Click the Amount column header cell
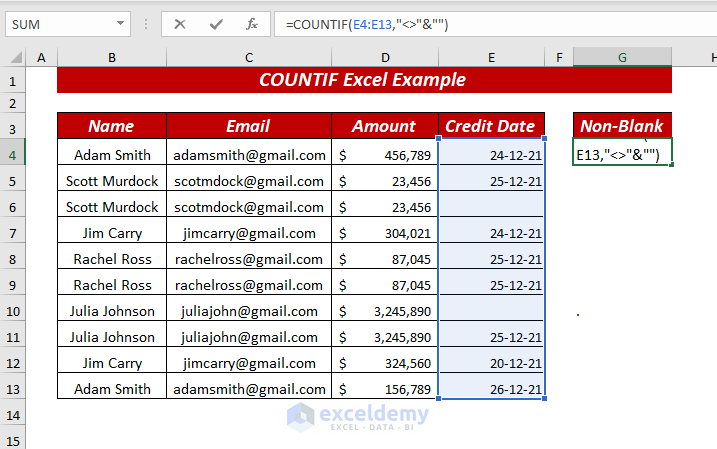Screen dimensions: 717x449 (x=385, y=126)
